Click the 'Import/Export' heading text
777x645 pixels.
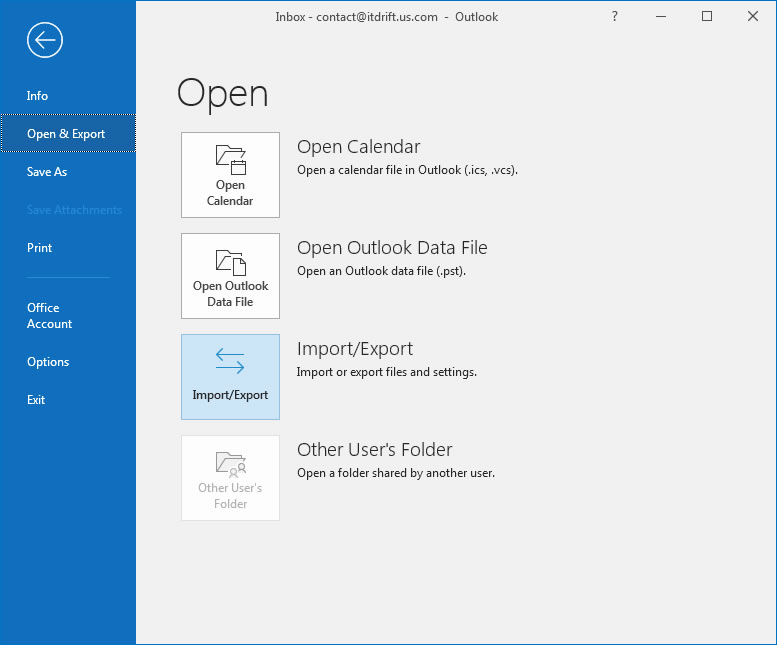pos(355,349)
